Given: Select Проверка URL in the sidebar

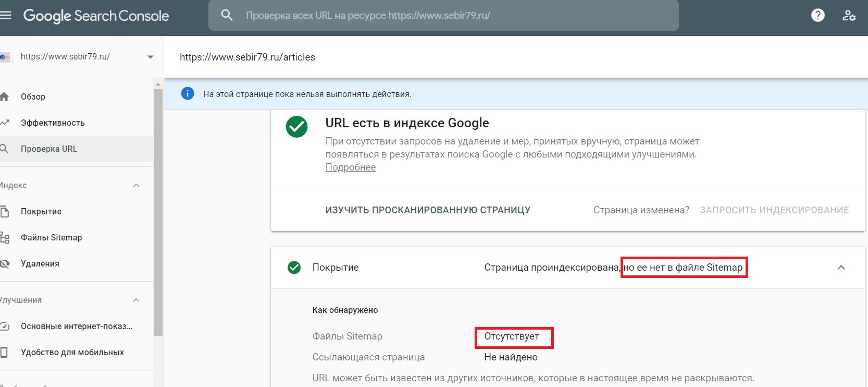Looking at the screenshot, I should [x=49, y=149].
